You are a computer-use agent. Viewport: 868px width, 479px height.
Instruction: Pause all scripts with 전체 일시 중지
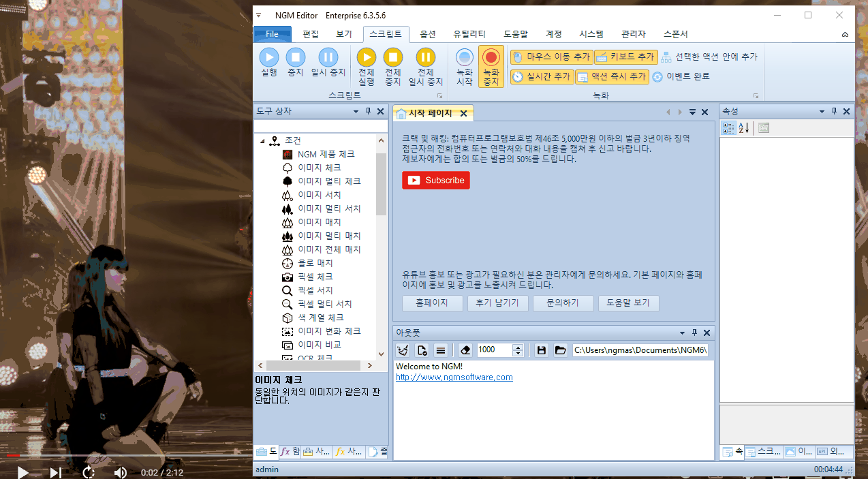426,67
